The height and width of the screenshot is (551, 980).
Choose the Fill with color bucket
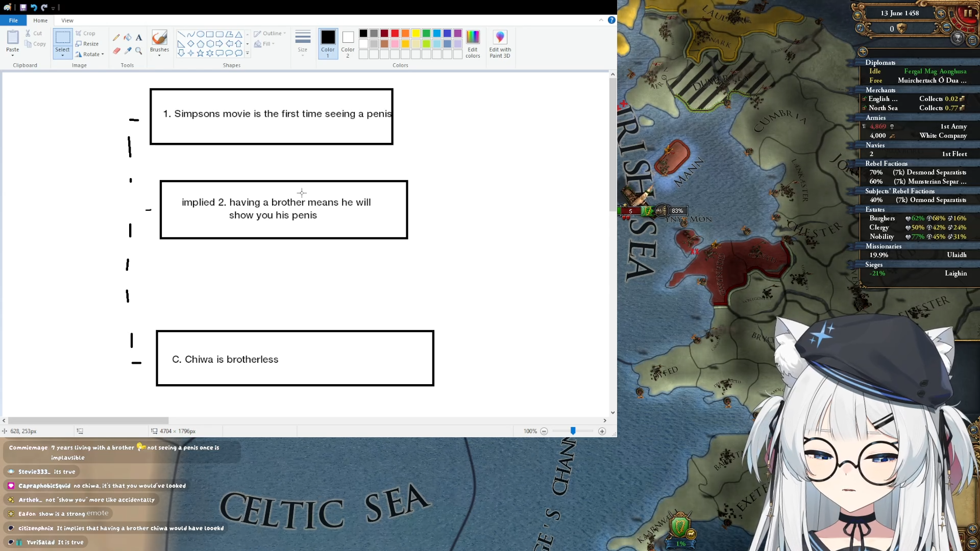point(128,37)
